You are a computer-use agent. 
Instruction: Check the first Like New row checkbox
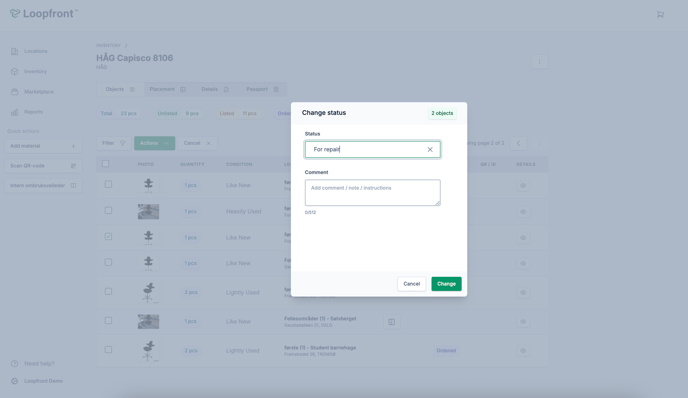pyautogui.click(x=108, y=184)
